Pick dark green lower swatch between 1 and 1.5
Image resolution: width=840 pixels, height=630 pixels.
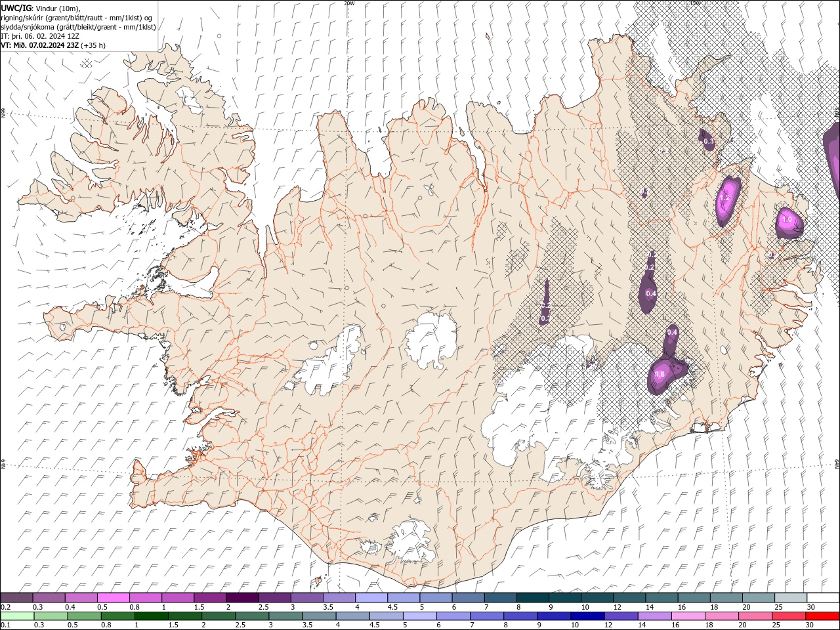(151, 616)
